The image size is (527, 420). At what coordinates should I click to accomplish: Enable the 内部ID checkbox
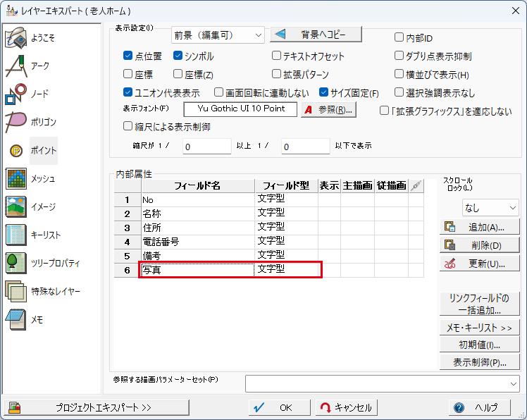click(x=399, y=37)
